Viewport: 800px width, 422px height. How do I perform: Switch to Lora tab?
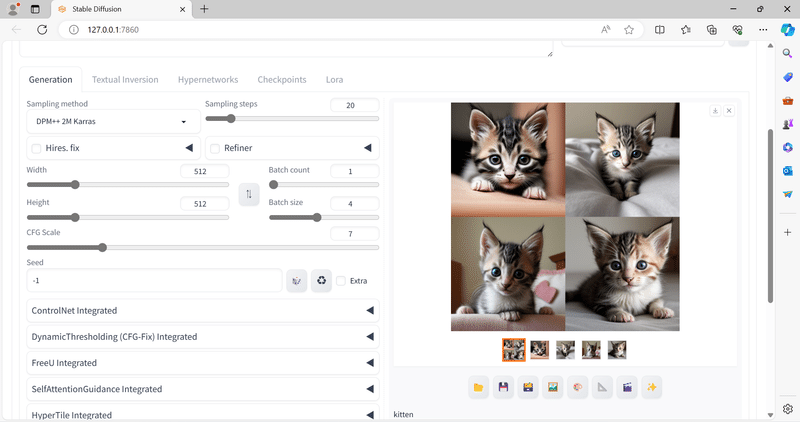pos(334,80)
